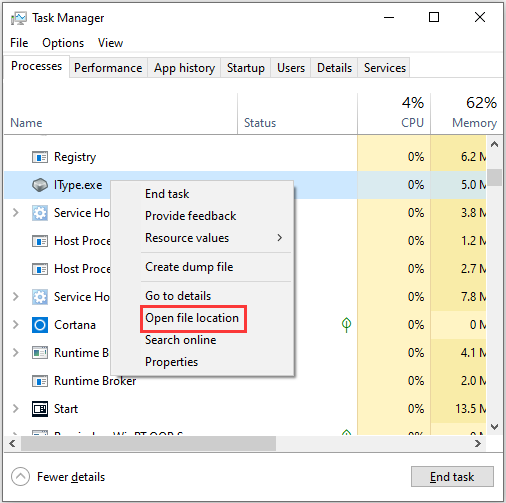Image resolution: width=506 pixels, height=503 pixels.
Task: Click the End task button at bottom
Action: (452, 477)
